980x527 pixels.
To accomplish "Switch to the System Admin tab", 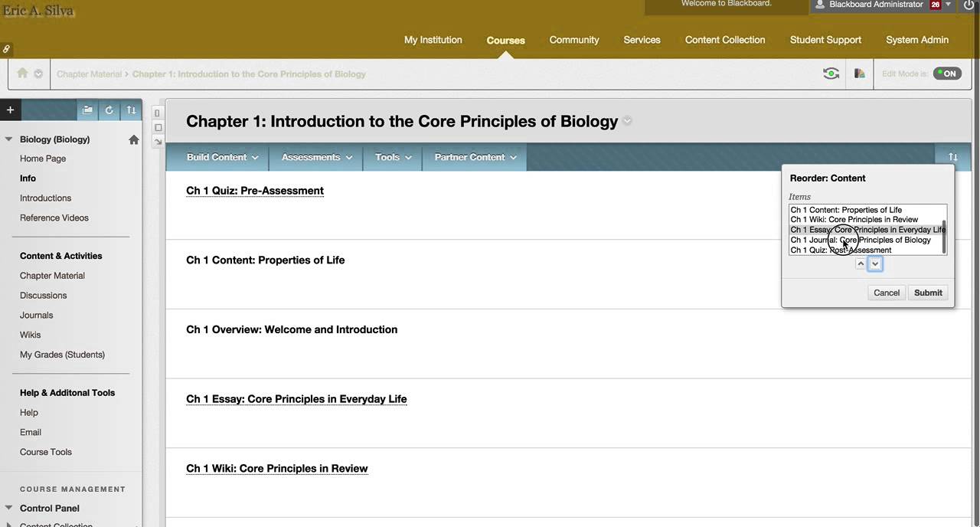I will click(x=916, y=40).
